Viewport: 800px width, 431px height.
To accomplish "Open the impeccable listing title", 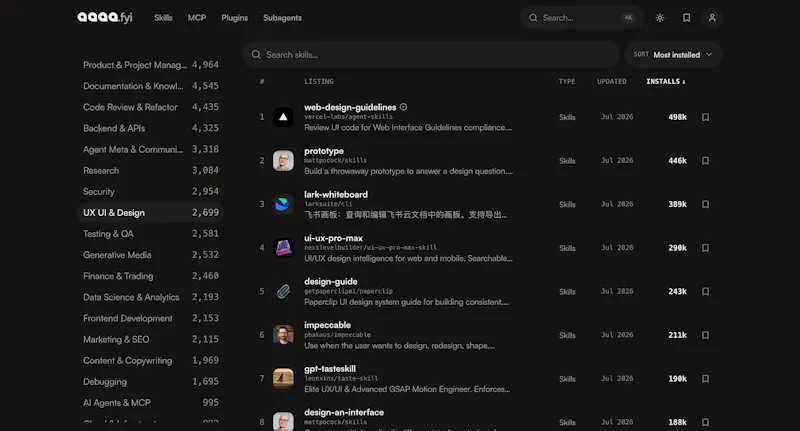I will point(328,325).
